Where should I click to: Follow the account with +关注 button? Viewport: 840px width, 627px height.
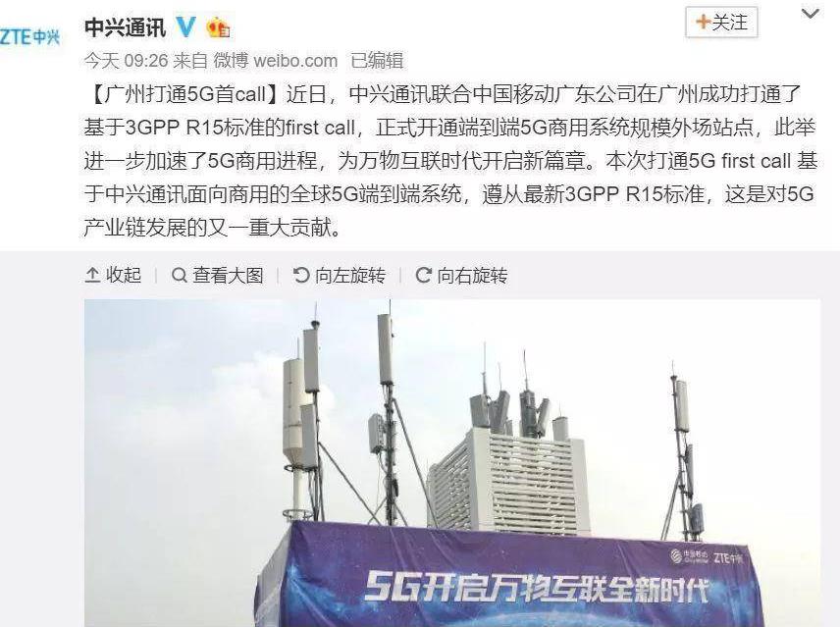pyautogui.click(x=721, y=23)
